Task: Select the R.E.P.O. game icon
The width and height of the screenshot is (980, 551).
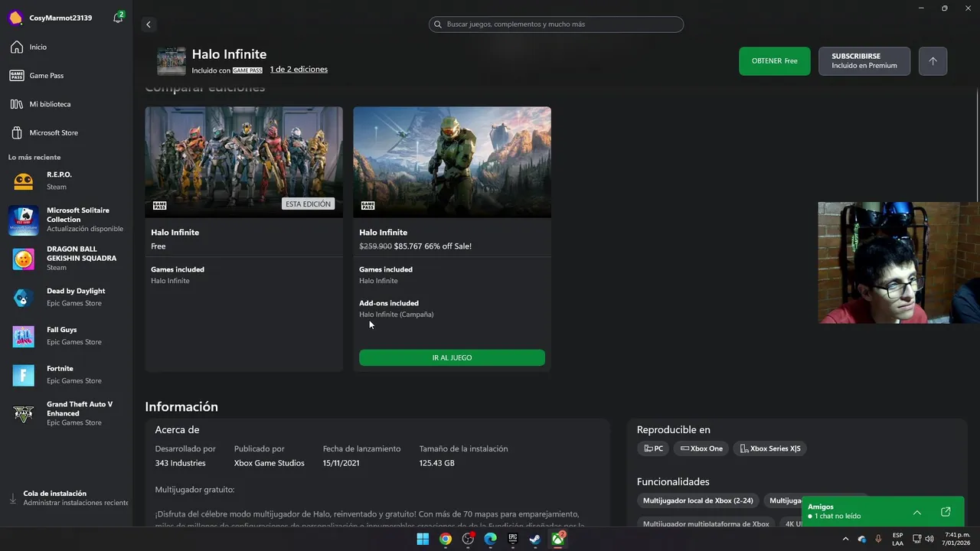Action: [24, 181]
